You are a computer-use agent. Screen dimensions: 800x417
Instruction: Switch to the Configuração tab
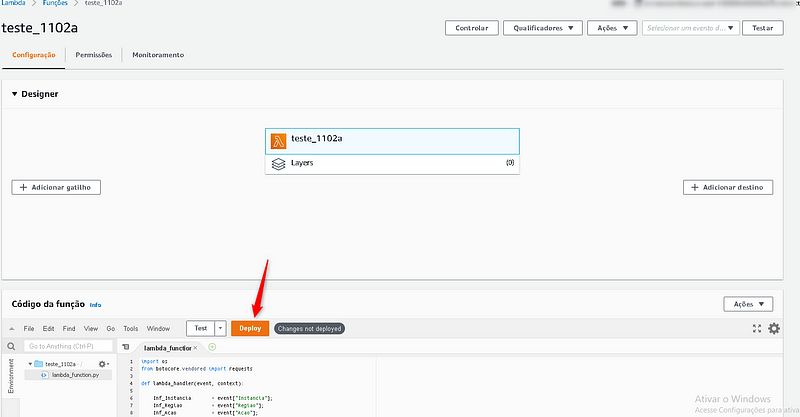click(x=34, y=55)
